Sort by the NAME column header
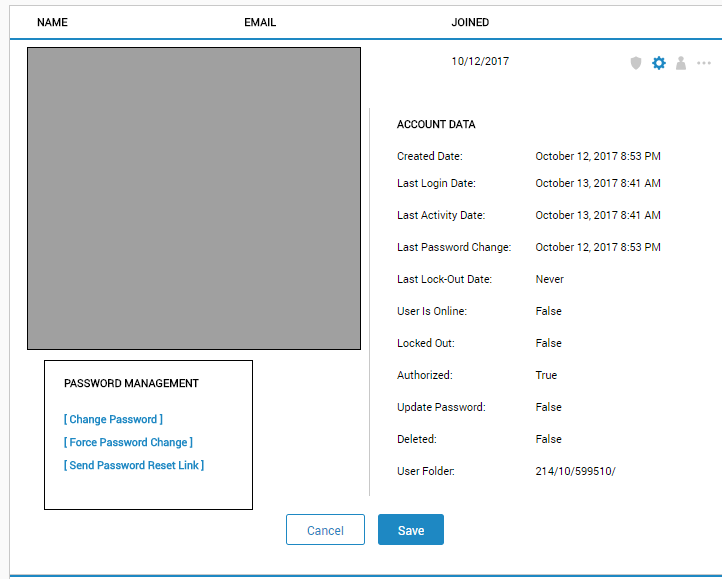Image resolution: width=722 pixels, height=579 pixels. click(52, 22)
